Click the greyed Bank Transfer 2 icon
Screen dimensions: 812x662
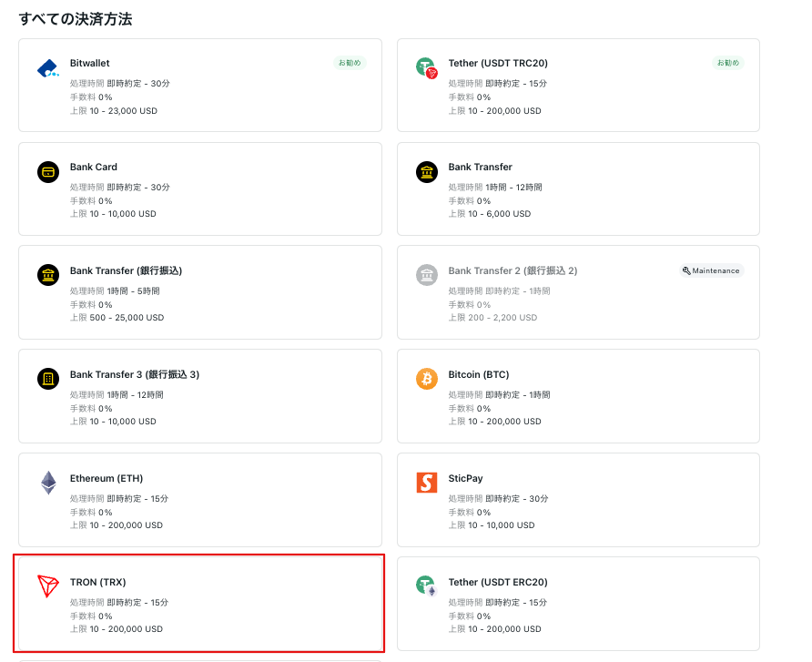pyautogui.click(x=427, y=275)
